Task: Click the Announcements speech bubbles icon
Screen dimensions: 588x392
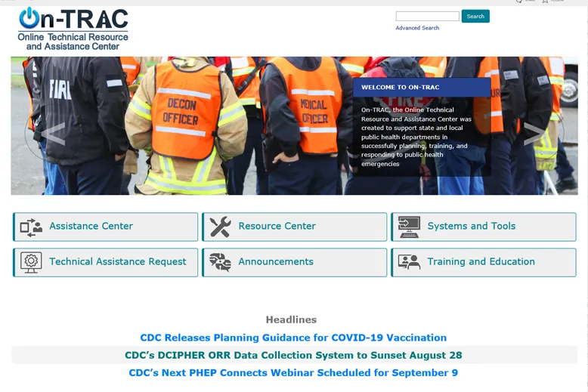Action: click(220, 262)
